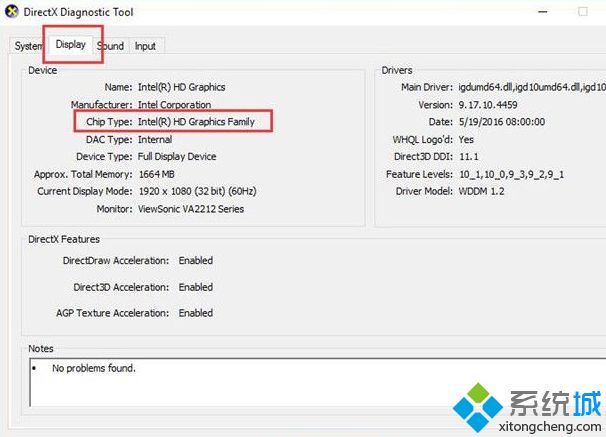Maximize the DirectX Diagnostic Tool window
Screen dimensions: 606x437
583,12
